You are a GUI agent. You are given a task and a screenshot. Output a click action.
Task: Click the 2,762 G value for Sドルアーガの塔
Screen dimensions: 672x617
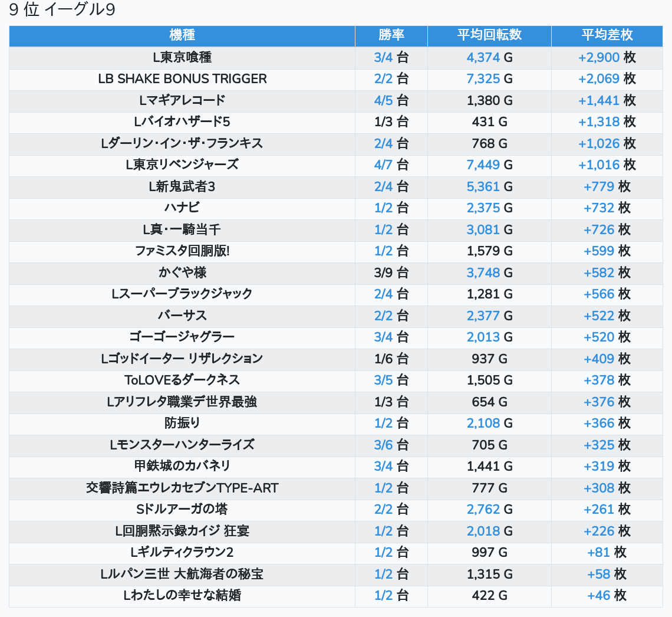point(489,509)
